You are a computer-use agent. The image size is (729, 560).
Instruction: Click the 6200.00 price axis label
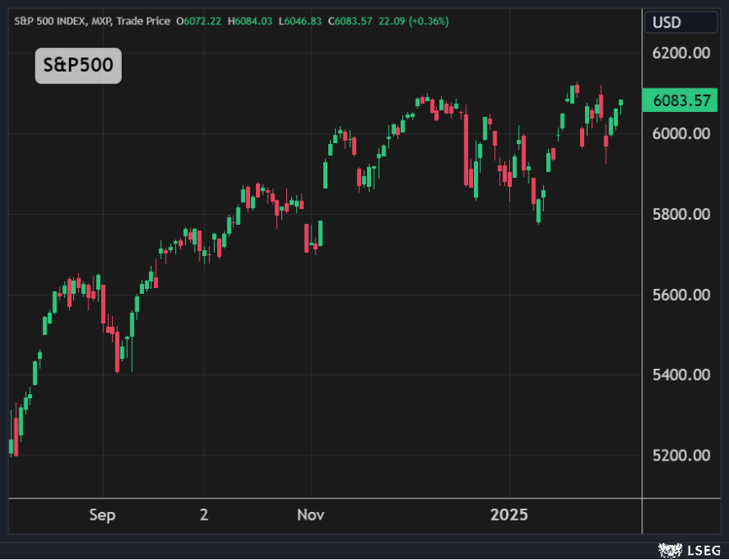[681, 53]
